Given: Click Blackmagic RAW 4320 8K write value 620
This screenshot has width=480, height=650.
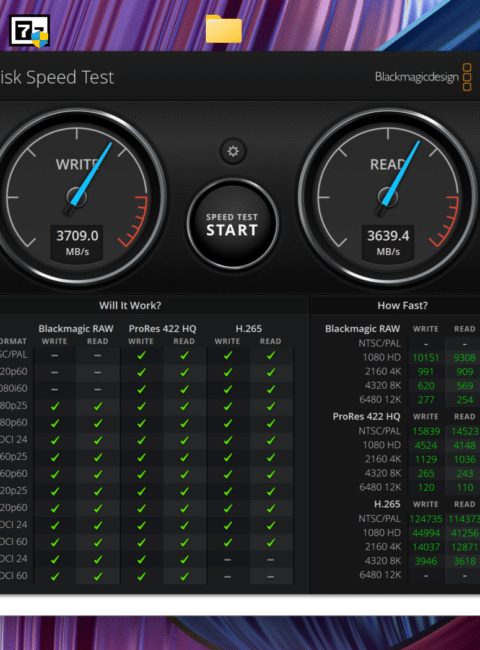Looking at the screenshot, I should [x=426, y=386].
